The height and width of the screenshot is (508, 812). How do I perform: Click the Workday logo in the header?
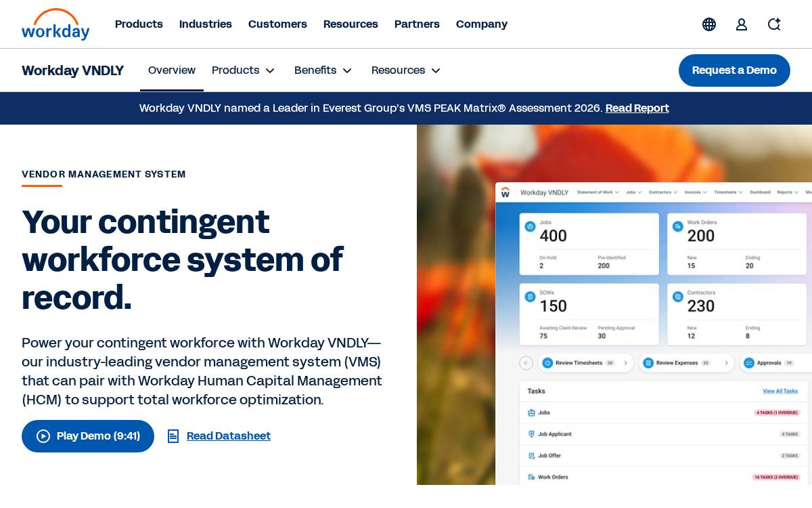[55, 24]
